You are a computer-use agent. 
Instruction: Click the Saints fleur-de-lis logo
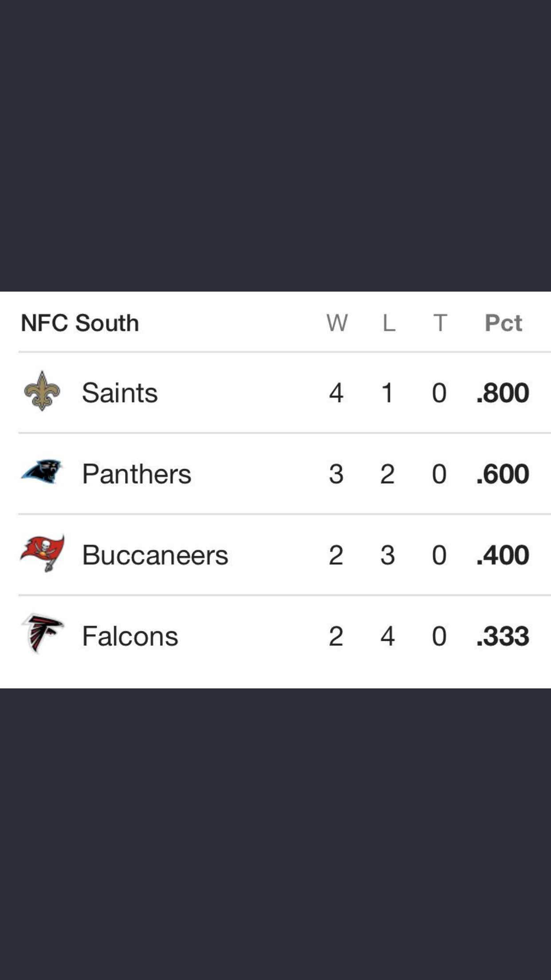(42, 391)
